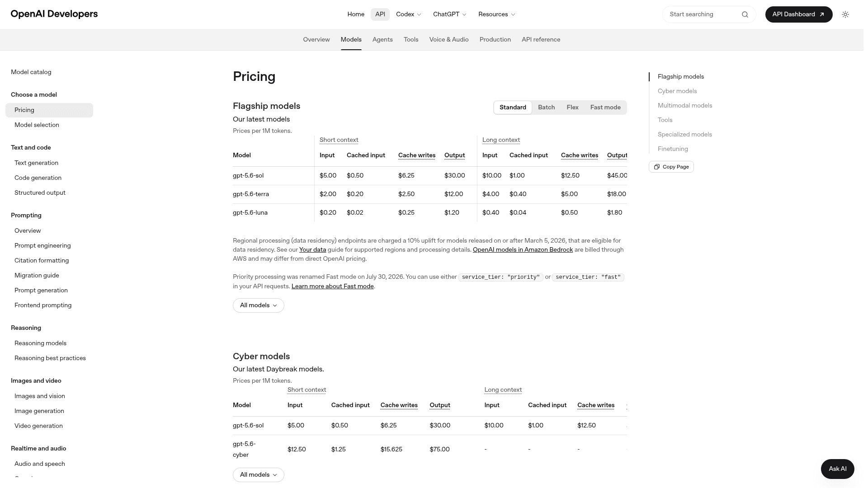Open the Your data guide link
Image resolution: width=868 pixels, height=488 pixels.
tap(312, 250)
